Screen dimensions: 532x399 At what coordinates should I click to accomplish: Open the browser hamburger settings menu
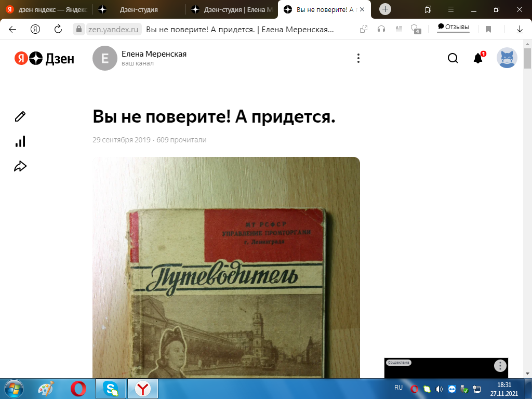451,9
